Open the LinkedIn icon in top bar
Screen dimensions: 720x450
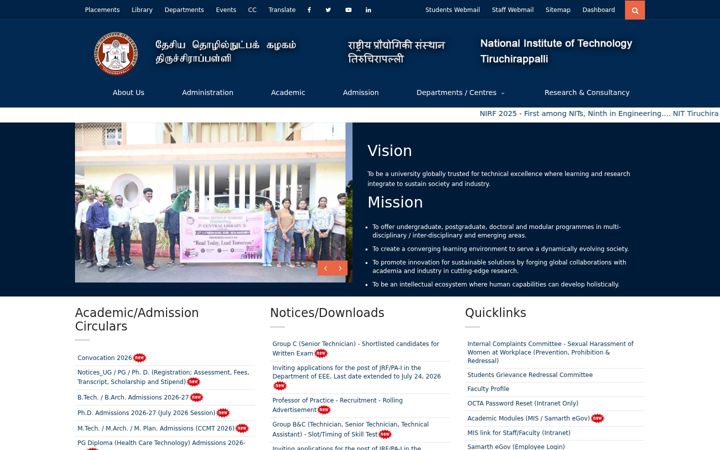click(x=368, y=10)
